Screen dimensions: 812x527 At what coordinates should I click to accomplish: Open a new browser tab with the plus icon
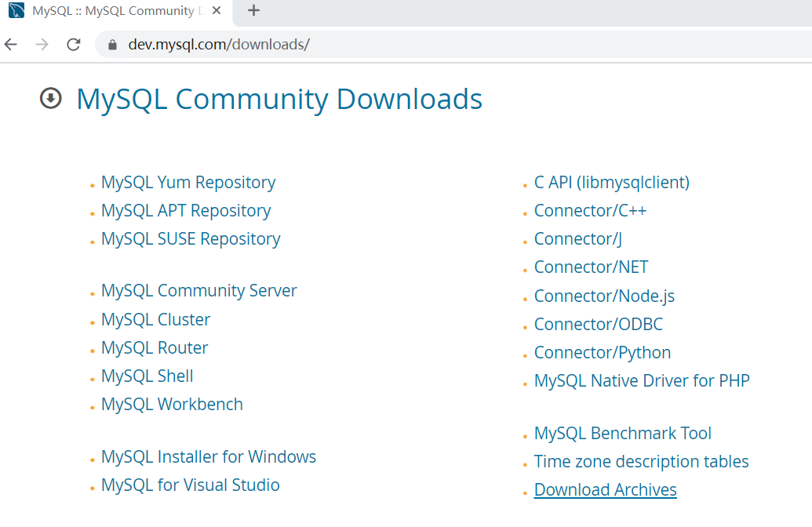point(253,10)
